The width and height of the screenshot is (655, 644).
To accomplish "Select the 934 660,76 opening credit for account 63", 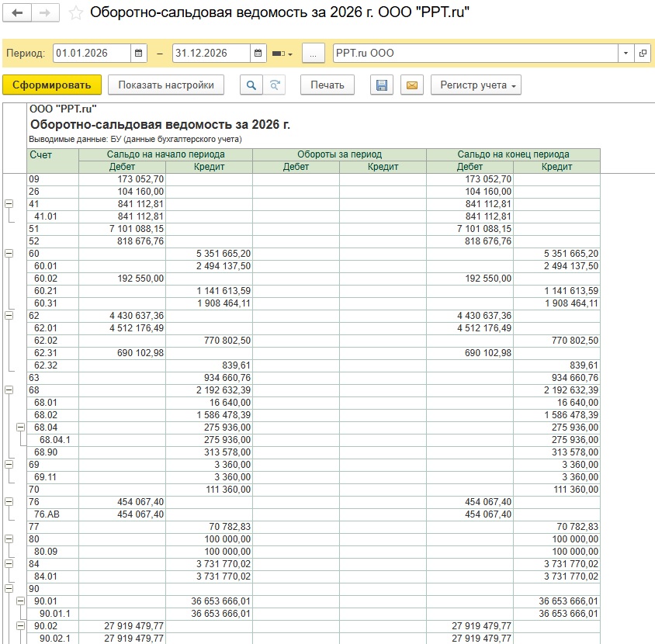I will coord(210,378).
